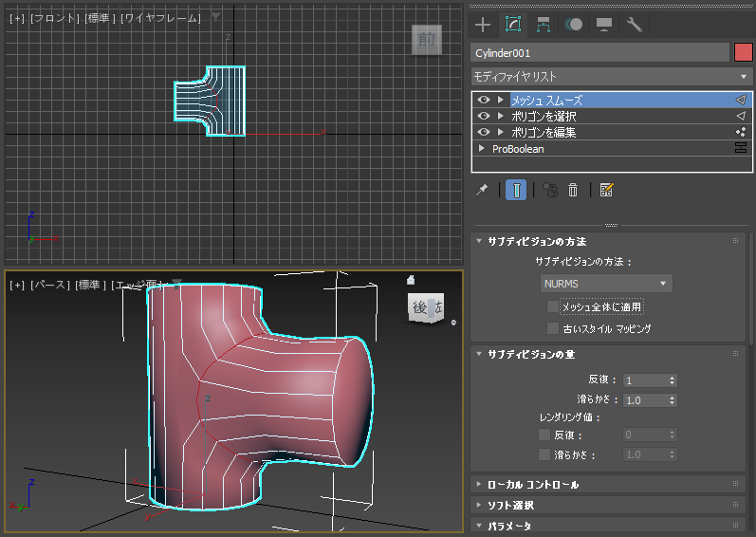Open the [ワイヤフレーム] shading menu

160,18
